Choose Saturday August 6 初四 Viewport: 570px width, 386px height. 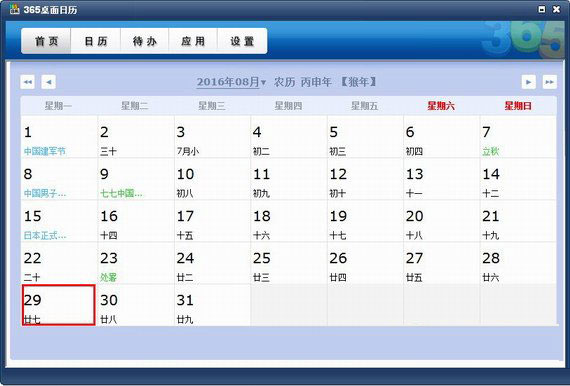coord(442,137)
